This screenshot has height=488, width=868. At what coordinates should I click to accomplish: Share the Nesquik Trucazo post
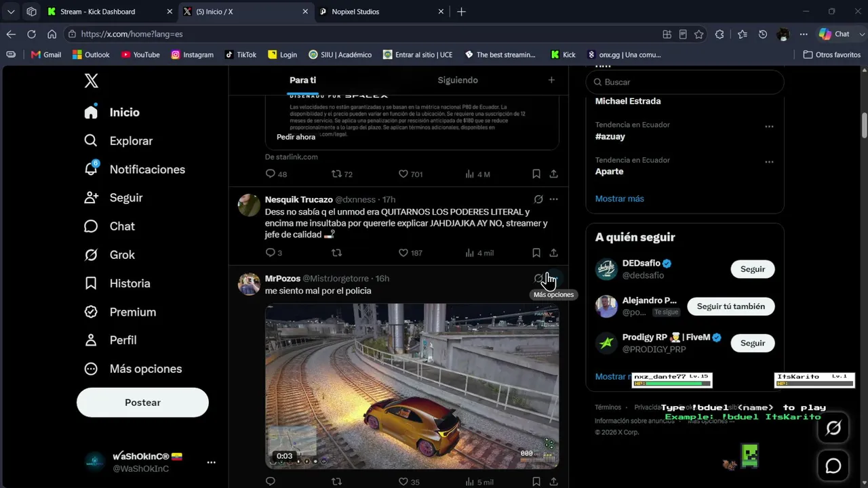coord(553,253)
